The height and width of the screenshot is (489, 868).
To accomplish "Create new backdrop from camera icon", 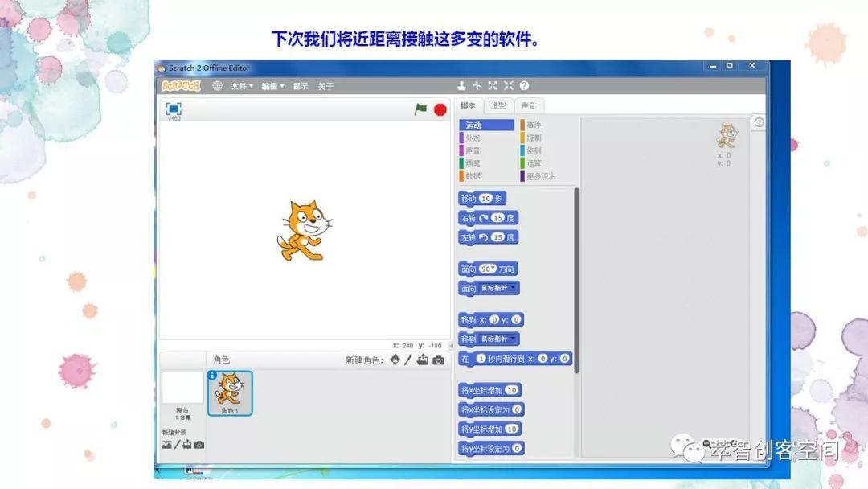I will pyautogui.click(x=199, y=445).
